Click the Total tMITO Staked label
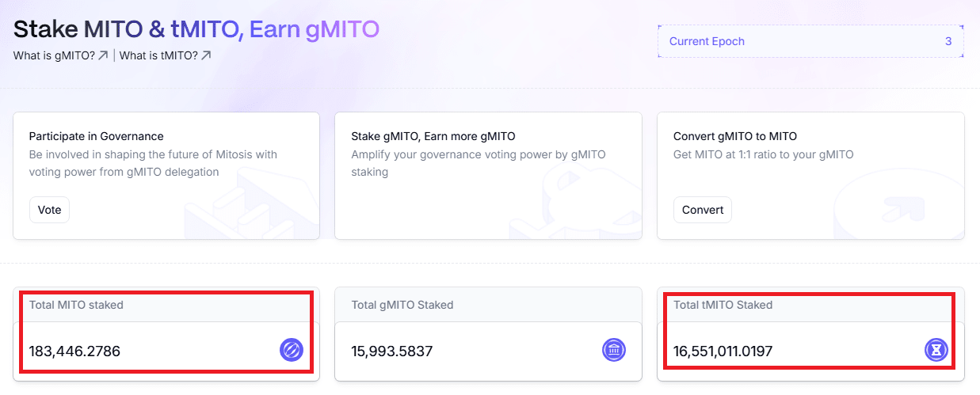980x395 pixels. point(723,305)
